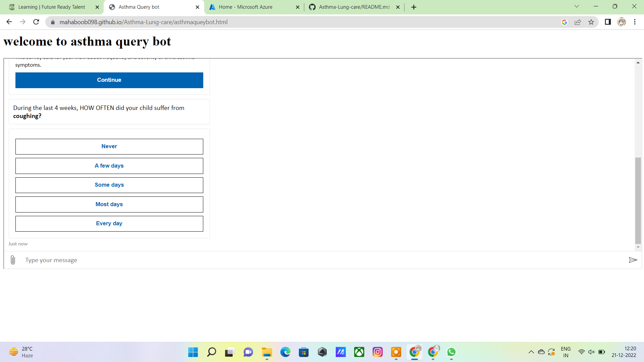This screenshot has height=362, width=644.
Task: Click the attach file paperclip icon
Action: coord(13,260)
